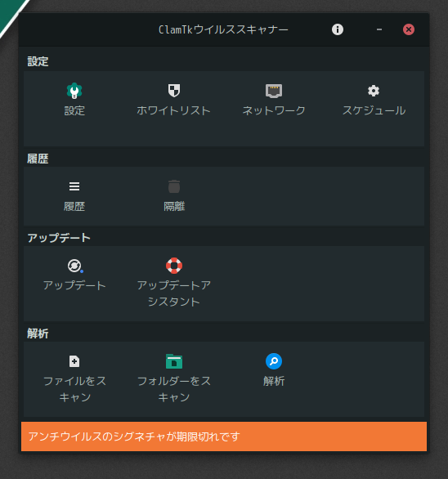Show the about info icon in title bar
Viewport: 448px width, 479px height.
(x=338, y=29)
